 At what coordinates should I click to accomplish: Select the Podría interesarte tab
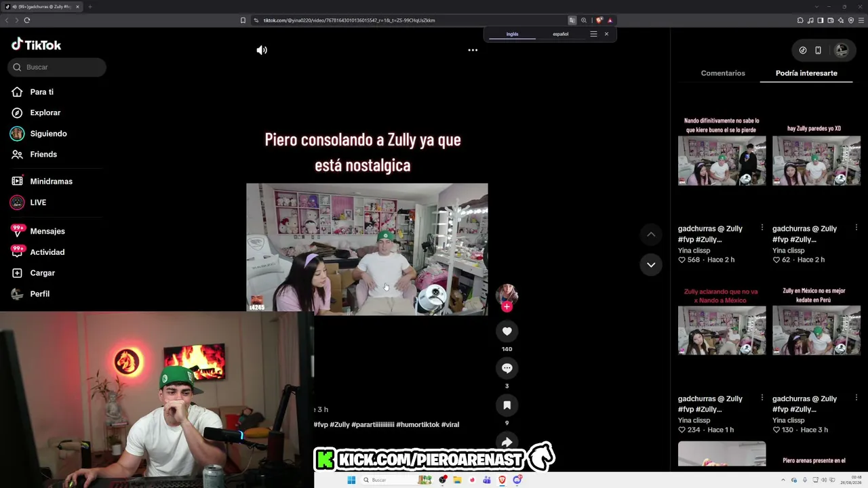806,73
